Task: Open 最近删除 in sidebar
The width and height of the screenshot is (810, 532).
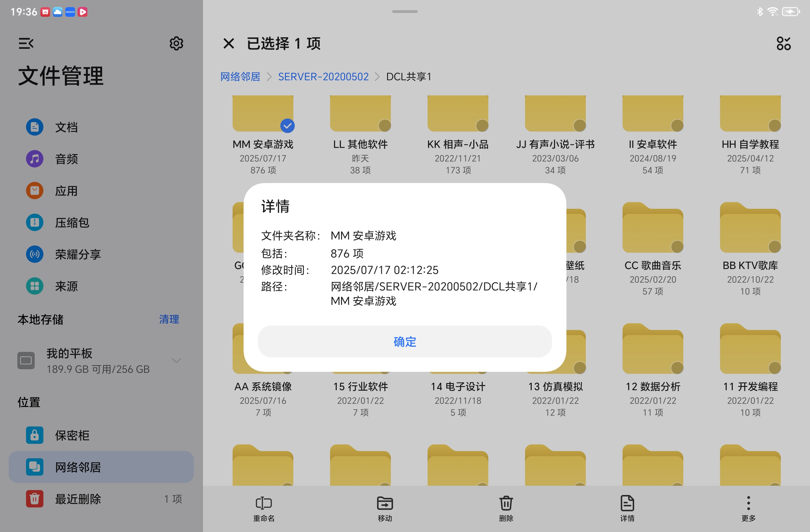Action: [x=78, y=499]
